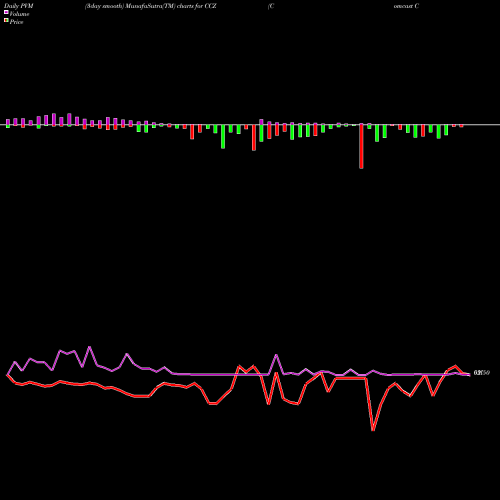500x500 pixels.
Task: Click the Price legend color swatch
Action: pos(6,21)
